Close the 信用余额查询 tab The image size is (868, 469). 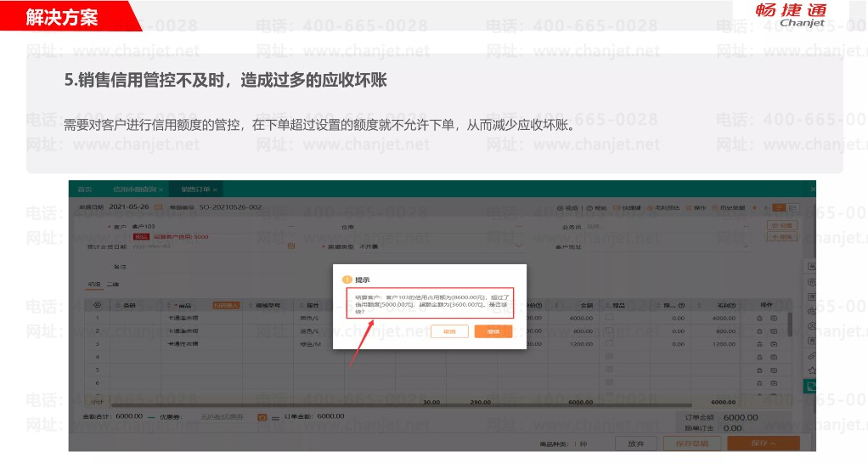point(161,189)
